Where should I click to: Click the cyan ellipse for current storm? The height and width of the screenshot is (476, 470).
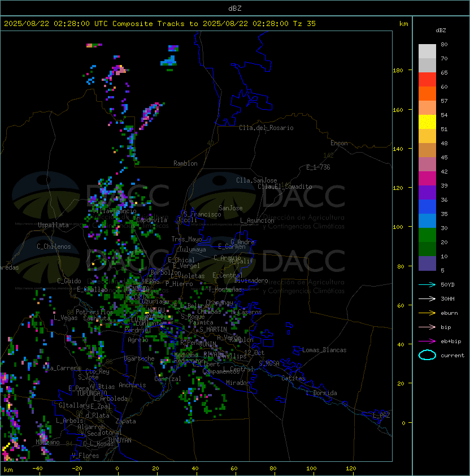click(427, 355)
